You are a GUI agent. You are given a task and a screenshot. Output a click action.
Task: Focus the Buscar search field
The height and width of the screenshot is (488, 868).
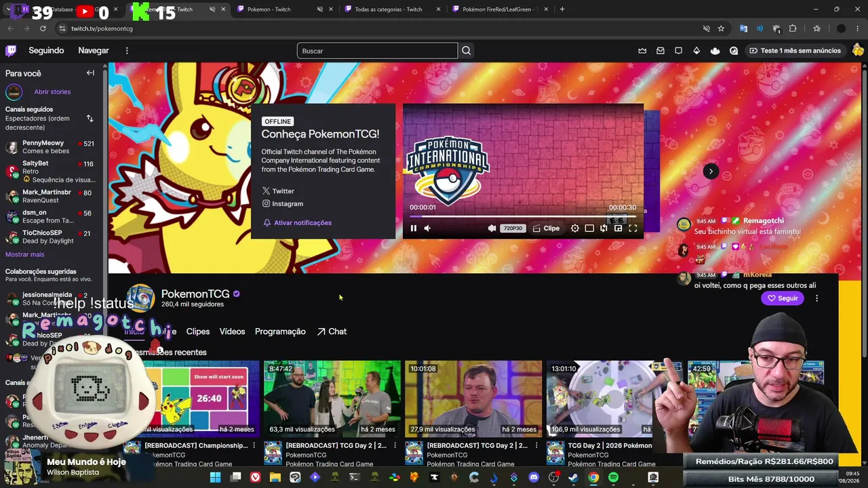coord(377,51)
